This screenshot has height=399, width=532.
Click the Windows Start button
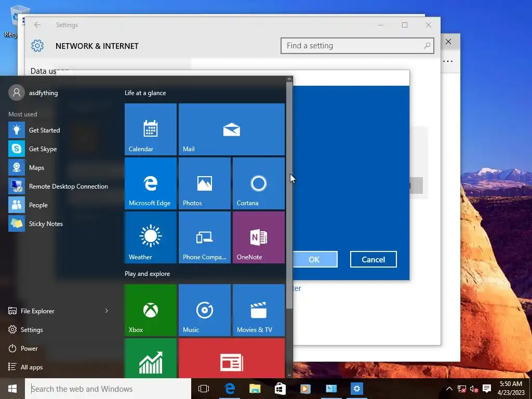coord(12,389)
